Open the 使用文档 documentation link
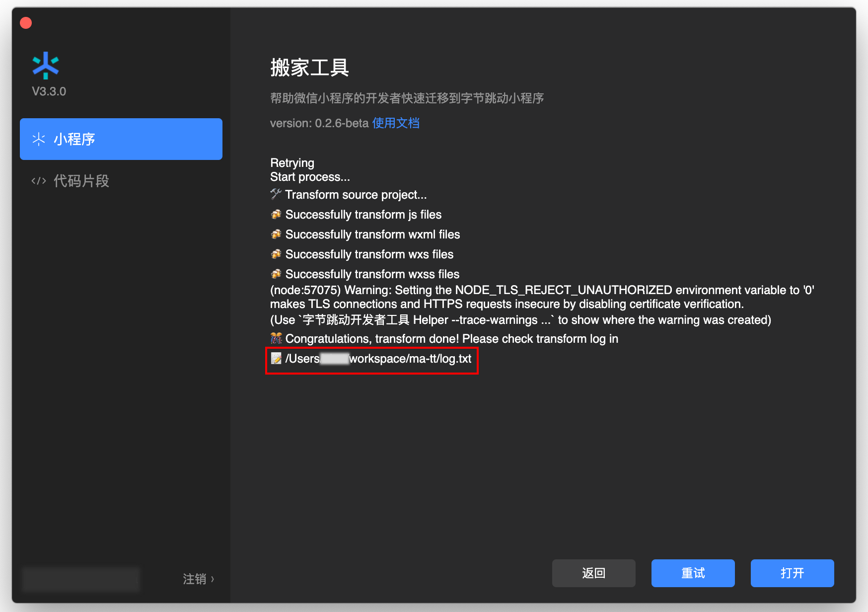868x612 pixels. click(x=396, y=123)
